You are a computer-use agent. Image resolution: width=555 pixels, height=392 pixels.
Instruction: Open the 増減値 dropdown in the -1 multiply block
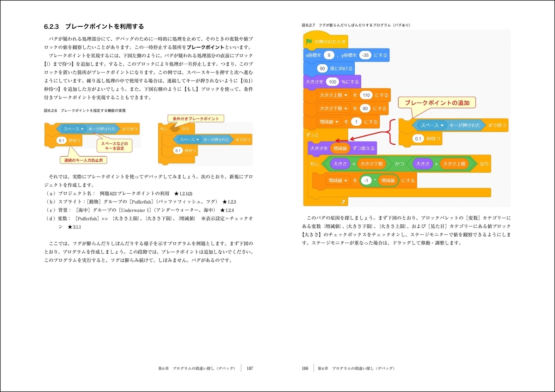[339, 181]
